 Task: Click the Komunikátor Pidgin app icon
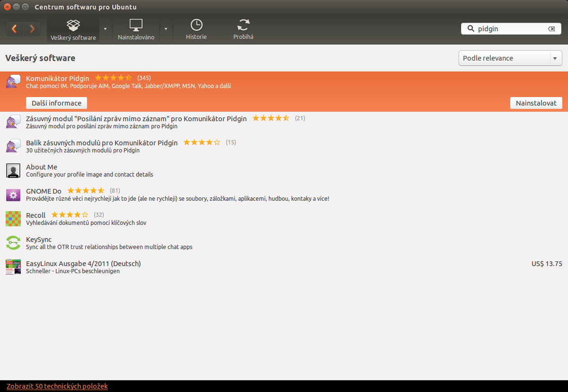click(13, 81)
